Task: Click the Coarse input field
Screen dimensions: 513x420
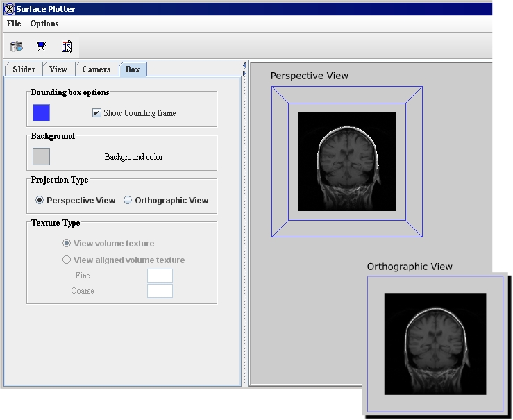Action: (160, 291)
